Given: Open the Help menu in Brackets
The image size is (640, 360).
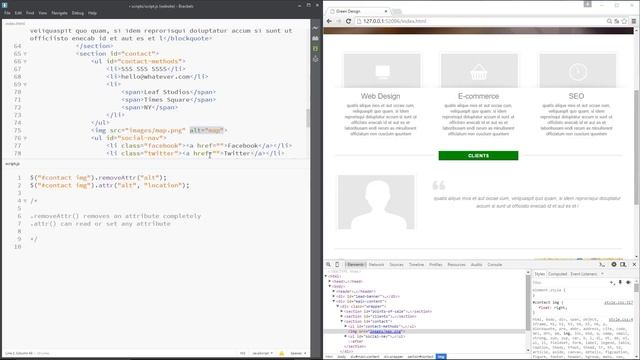Looking at the screenshot, I should 92,13.
